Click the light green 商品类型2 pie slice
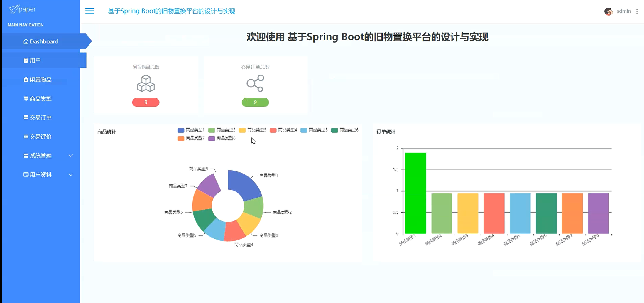Viewport: 644px width, 303px height. tap(254, 208)
